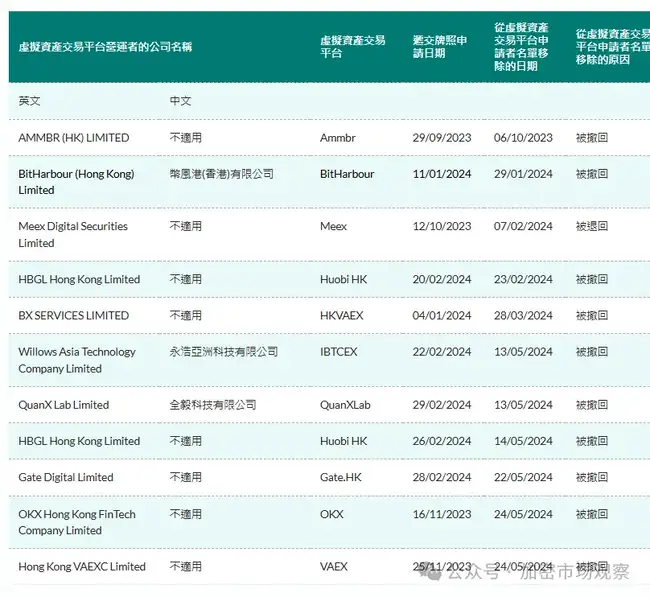
Task: Select the 'Ammbr' platform cell
Action: click(338, 138)
